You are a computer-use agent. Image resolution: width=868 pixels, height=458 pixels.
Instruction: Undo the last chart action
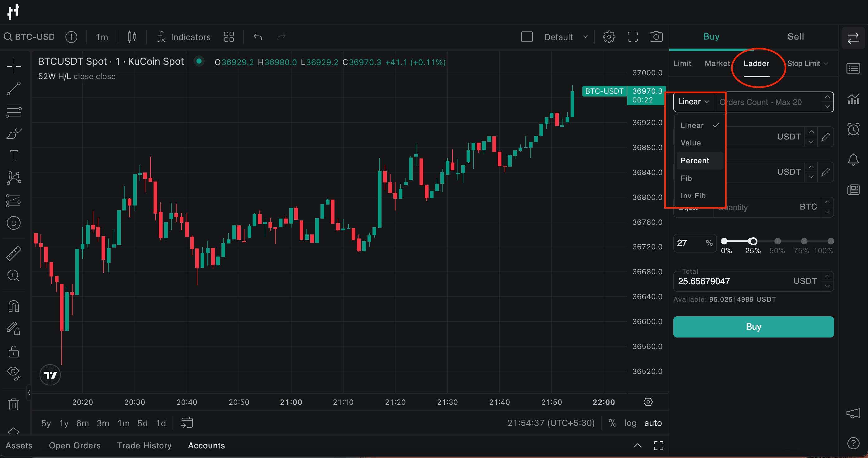[258, 37]
